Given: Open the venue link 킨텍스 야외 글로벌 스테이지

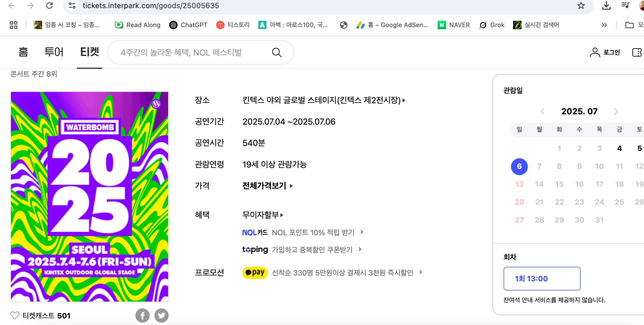Looking at the screenshot, I should click(324, 100).
